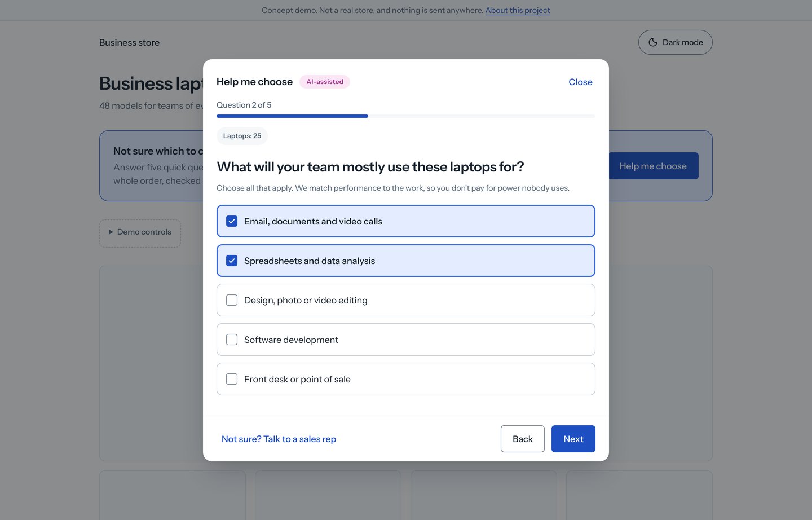Viewport: 812px width, 520px height.
Task: Expand the Demo controls disclosure triangle
Action: coord(111,232)
